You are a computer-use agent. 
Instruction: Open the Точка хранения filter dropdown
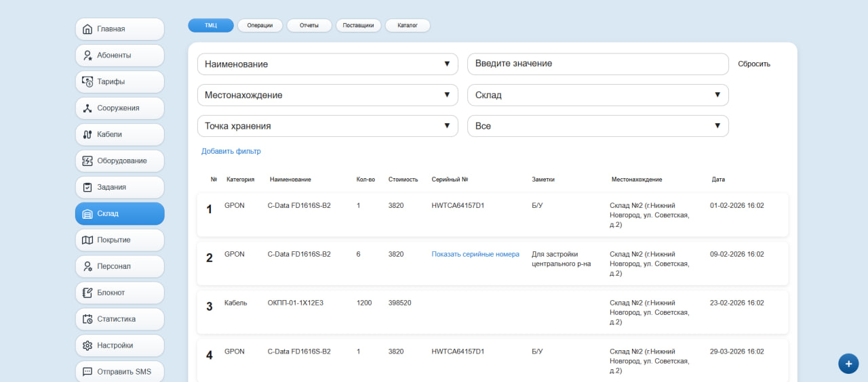click(328, 126)
